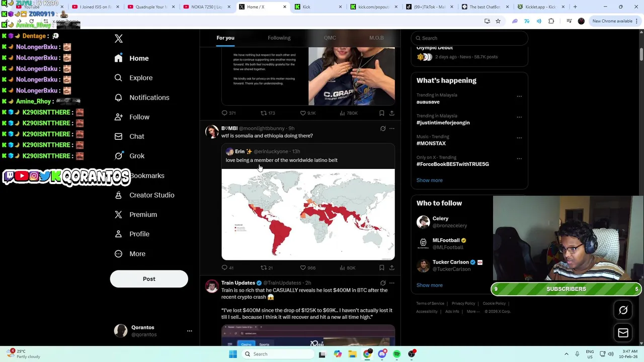Go to Home in the sidebar
This screenshot has height=362, width=644.
[x=132, y=58]
